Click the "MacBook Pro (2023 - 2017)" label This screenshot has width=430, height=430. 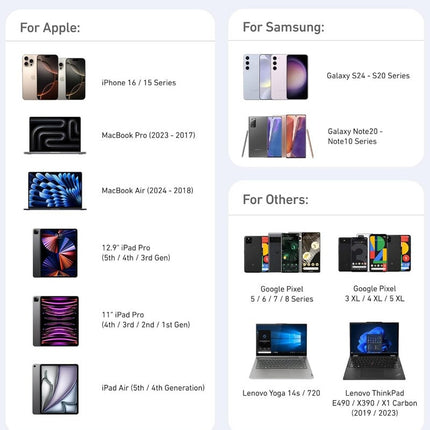(x=148, y=135)
